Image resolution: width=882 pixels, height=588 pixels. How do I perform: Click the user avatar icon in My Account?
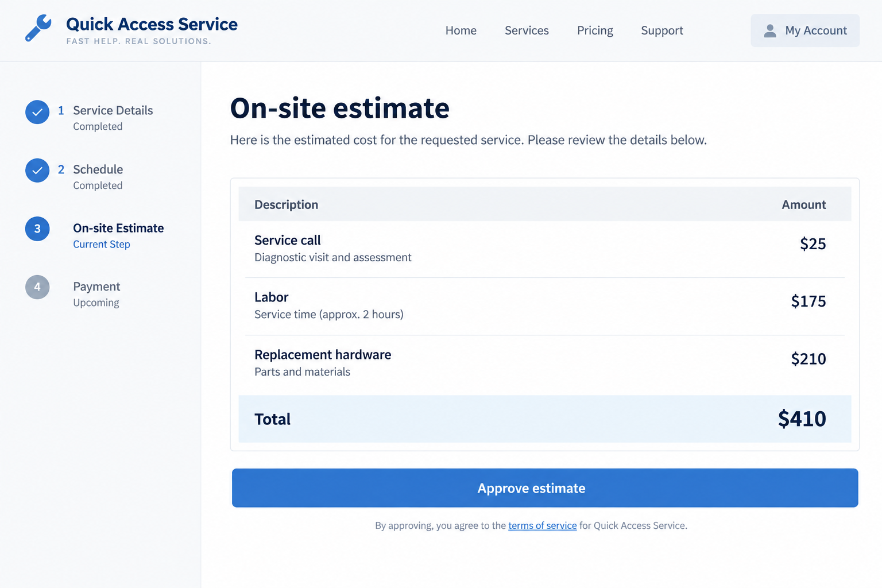pos(770,30)
